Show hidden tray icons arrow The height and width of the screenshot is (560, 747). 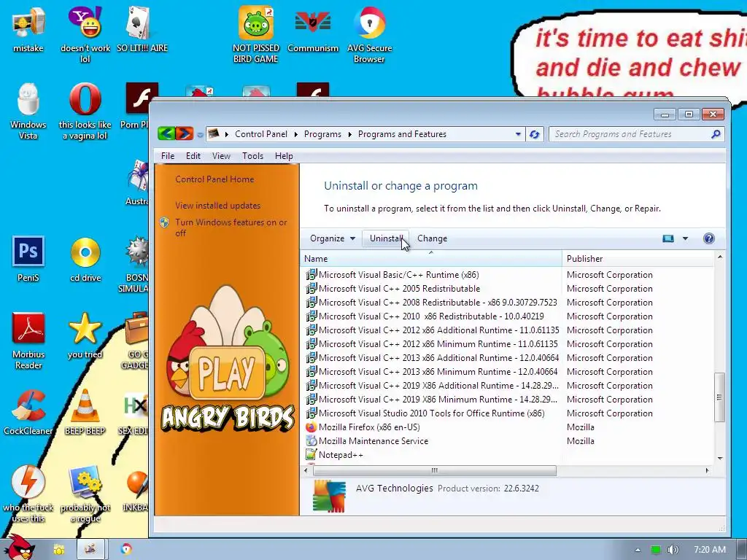point(638,550)
